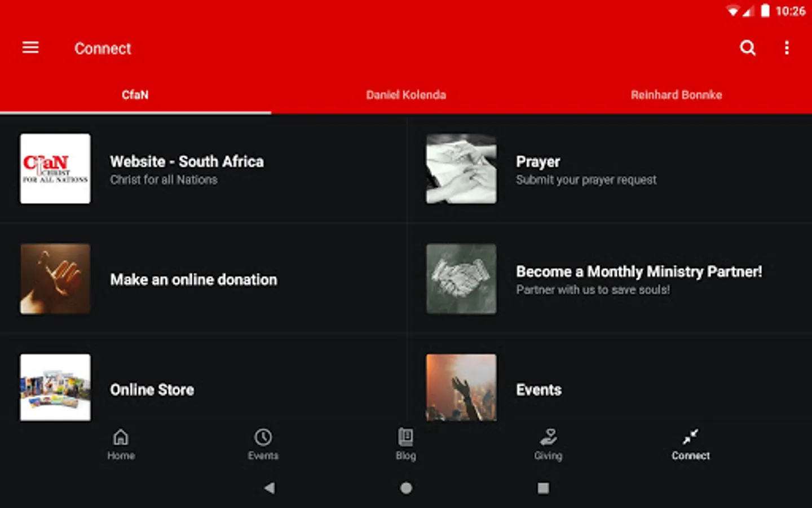Viewport: 812px width, 508px height.
Task: Open Prayer request submission item
Action: (x=609, y=169)
